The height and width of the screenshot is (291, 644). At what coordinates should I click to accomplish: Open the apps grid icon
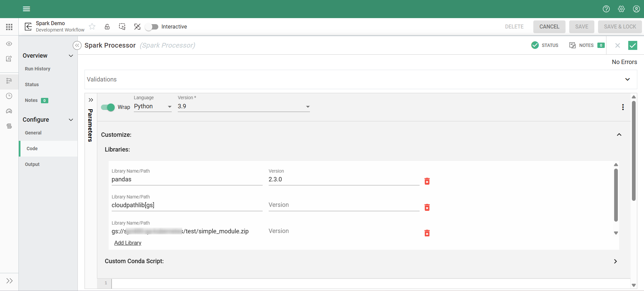pos(9,27)
